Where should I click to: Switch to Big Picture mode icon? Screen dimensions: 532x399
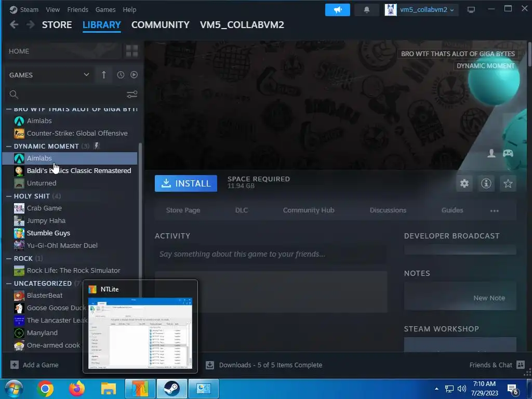pos(471,10)
